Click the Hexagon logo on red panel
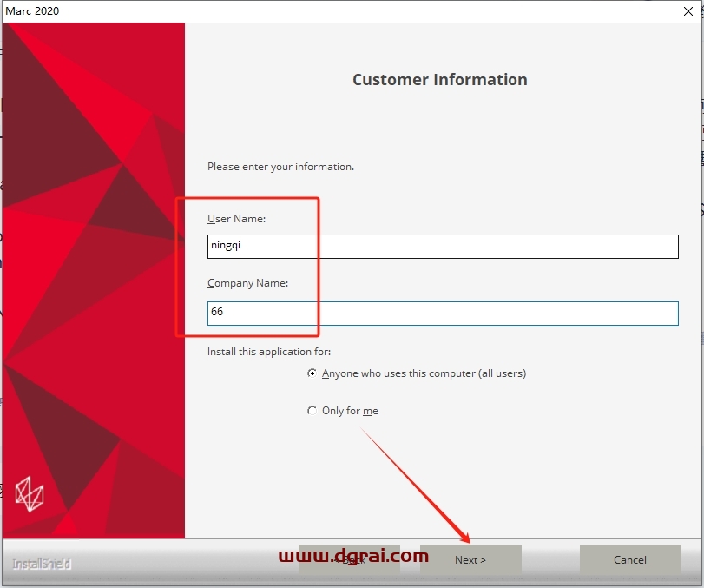This screenshot has height=588, width=704. click(30, 494)
